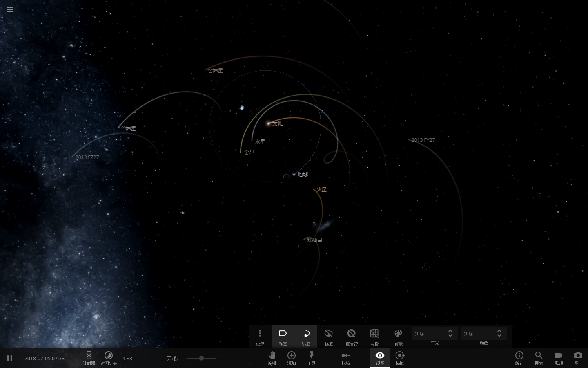Open the 统计 statistics info panel
This screenshot has height=368, width=588.
519,358
